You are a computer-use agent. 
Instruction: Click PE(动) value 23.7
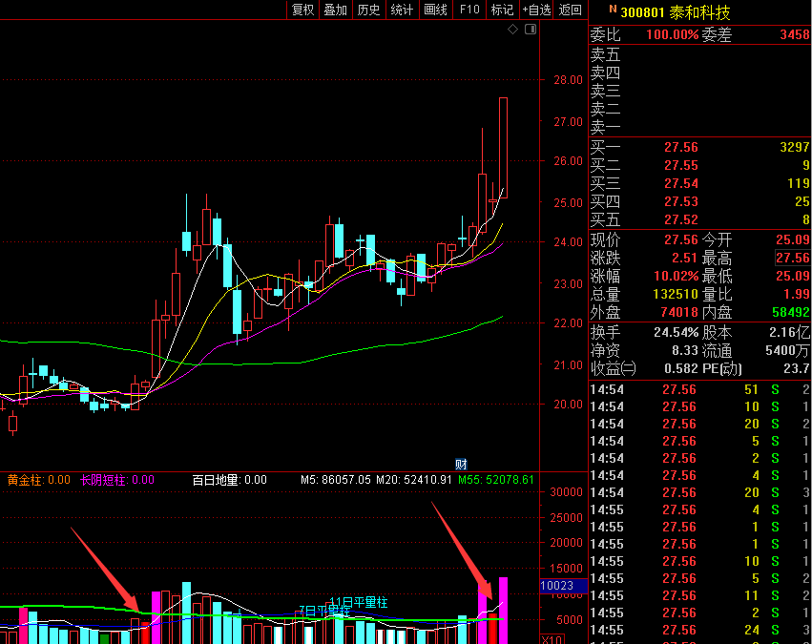[x=797, y=368]
